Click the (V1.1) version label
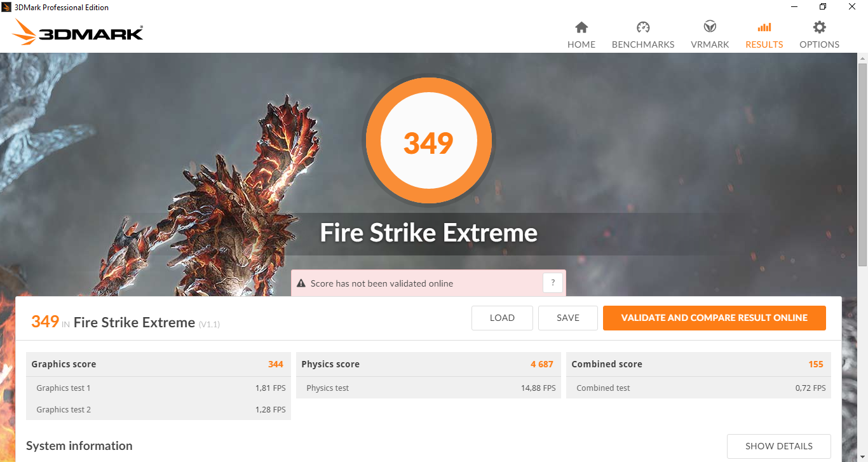 point(209,324)
